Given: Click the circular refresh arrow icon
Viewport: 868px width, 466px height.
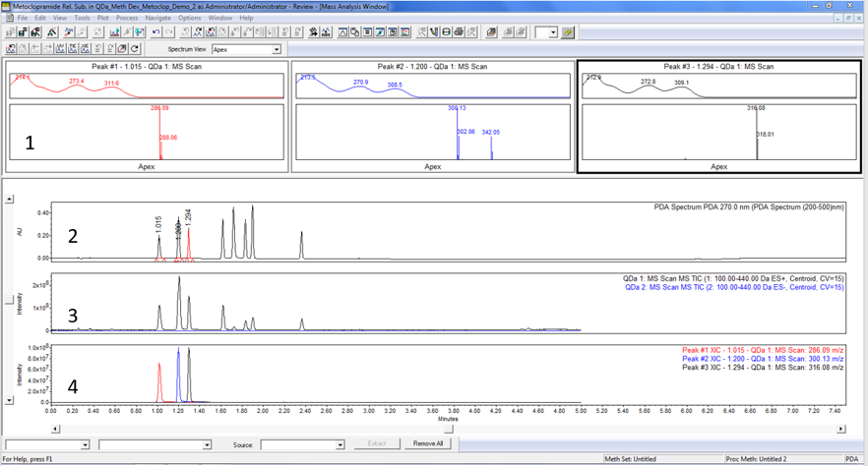Looking at the screenshot, I should pyautogui.click(x=135, y=48).
